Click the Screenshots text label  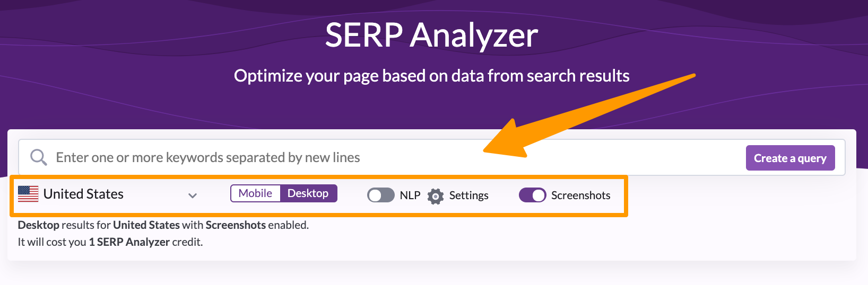(580, 195)
